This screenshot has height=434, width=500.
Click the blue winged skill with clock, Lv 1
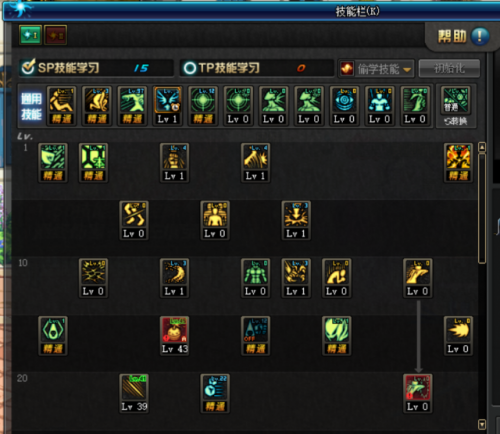coord(168,106)
